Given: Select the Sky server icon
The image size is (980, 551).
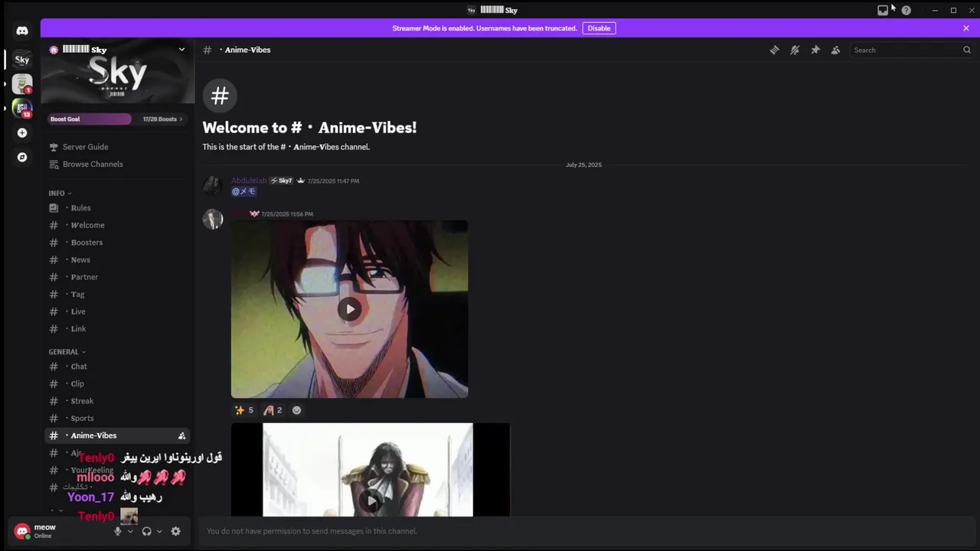Looking at the screenshot, I should pyautogui.click(x=22, y=60).
